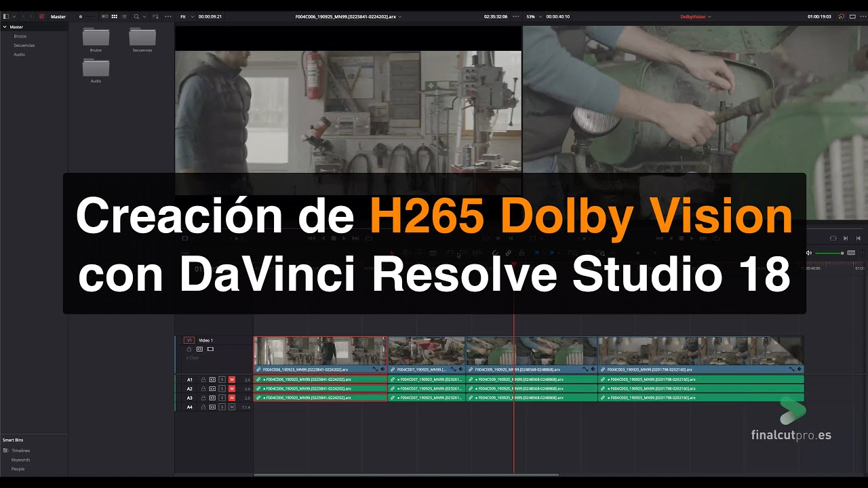Select the F004C006 video clip in timeline

(320, 355)
